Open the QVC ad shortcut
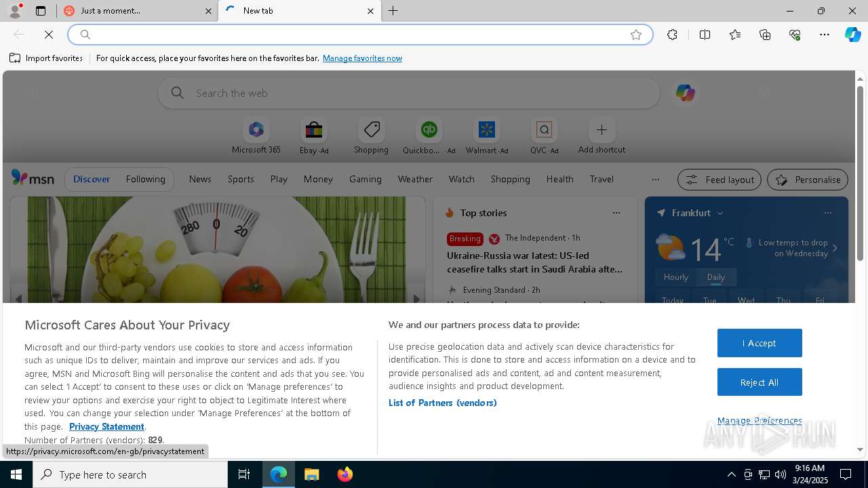 point(544,136)
